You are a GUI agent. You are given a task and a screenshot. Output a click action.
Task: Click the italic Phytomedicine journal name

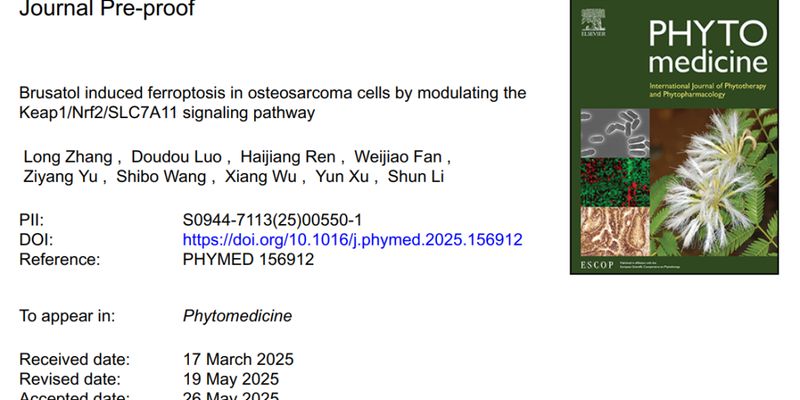tap(238, 316)
